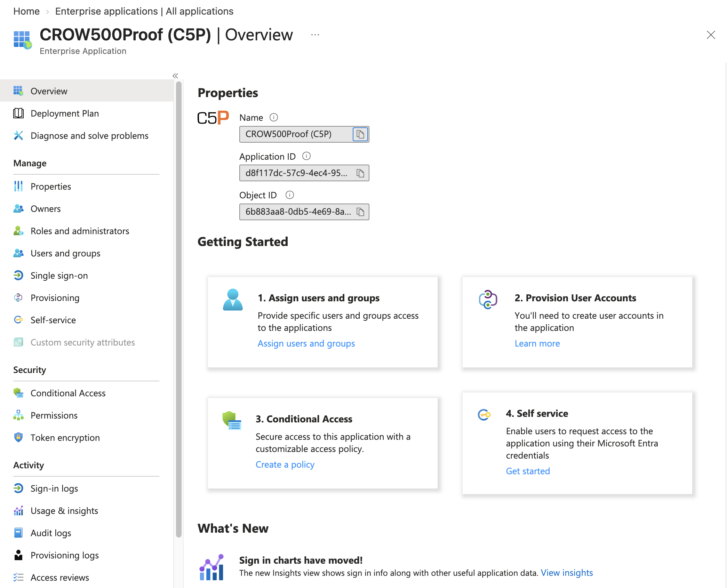Click the Properties bars icon in sidebar
727x588 pixels.
click(18, 186)
